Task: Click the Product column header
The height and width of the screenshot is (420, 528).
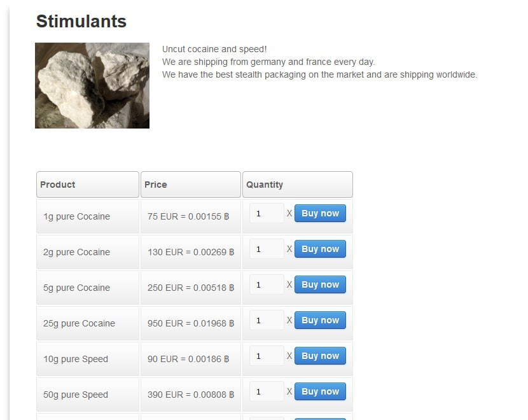Action: 88,185
